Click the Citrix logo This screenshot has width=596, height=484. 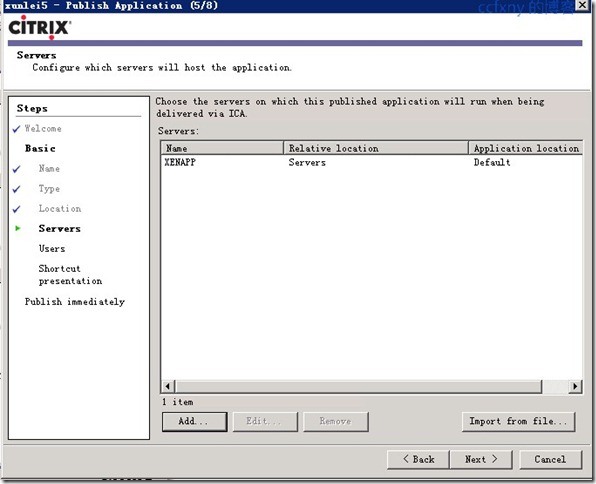pos(39,27)
